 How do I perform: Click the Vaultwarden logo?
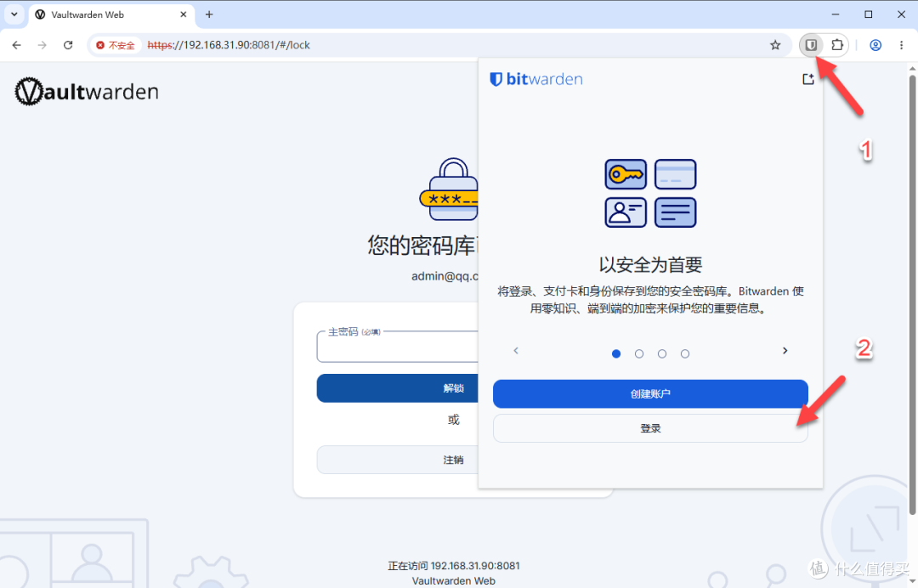87,91
